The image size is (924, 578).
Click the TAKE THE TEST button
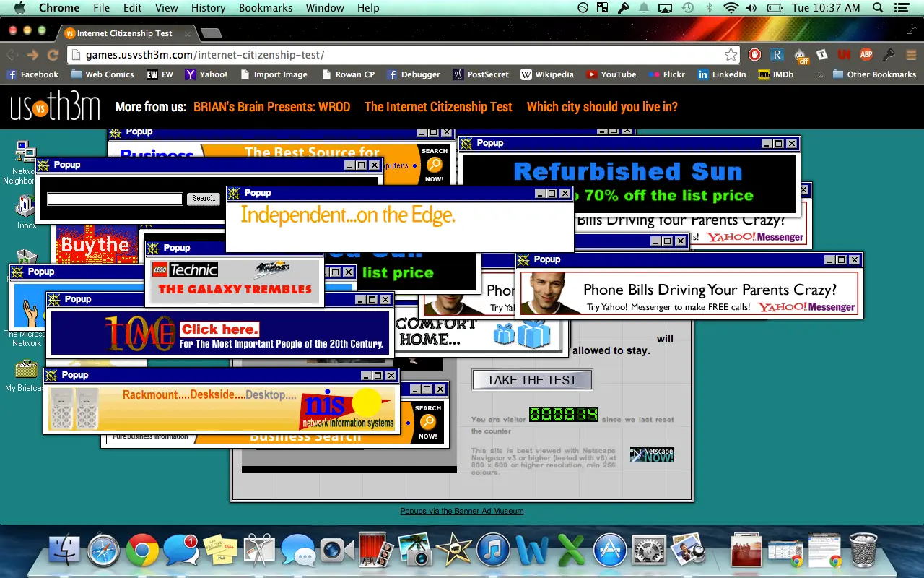click(x=532, y=380)
